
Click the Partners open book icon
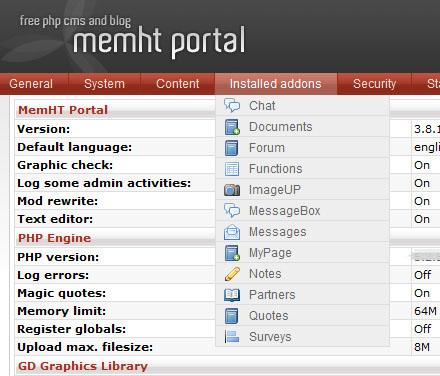[x=232, y=295]
